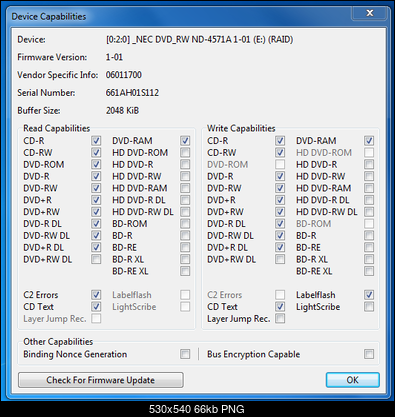Toggle Read Capabilities DVD+R DL checkbox
The image size is (395, 417).
point(96,247)
